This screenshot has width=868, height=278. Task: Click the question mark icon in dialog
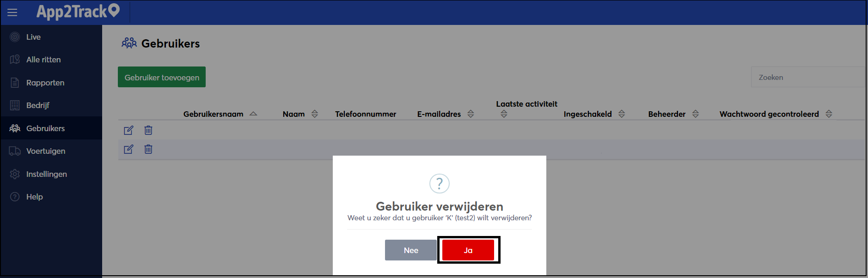coord(439,183)
